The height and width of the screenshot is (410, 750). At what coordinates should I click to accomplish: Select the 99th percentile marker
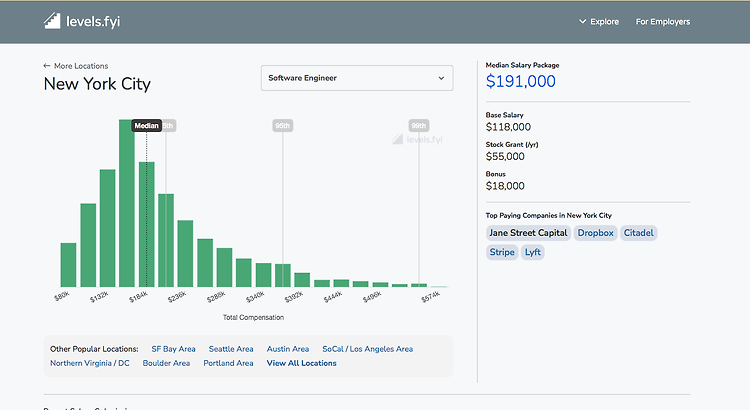tap(419, 125)
